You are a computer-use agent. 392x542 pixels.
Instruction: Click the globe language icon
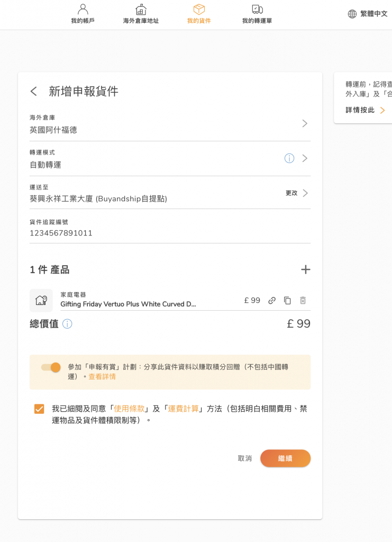352,14
